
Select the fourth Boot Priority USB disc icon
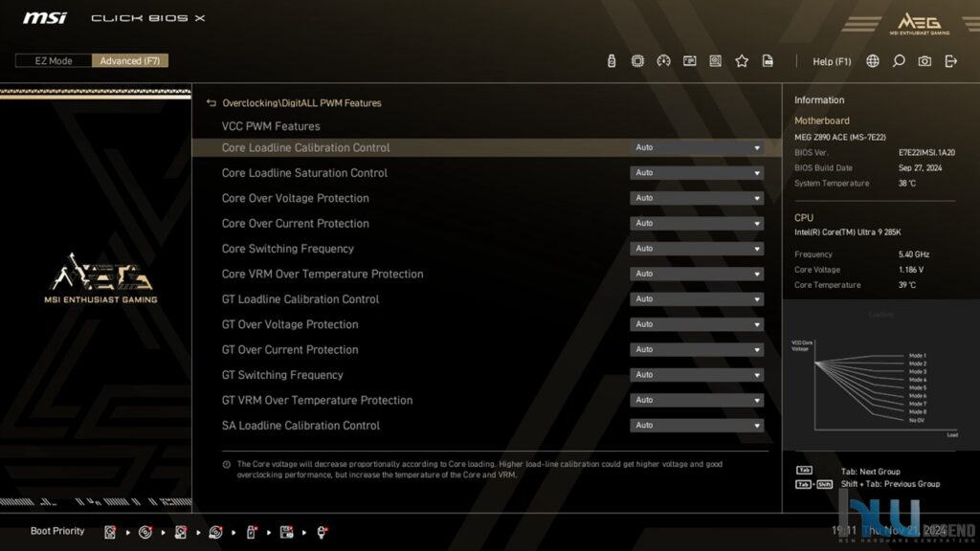click(215, 532)
